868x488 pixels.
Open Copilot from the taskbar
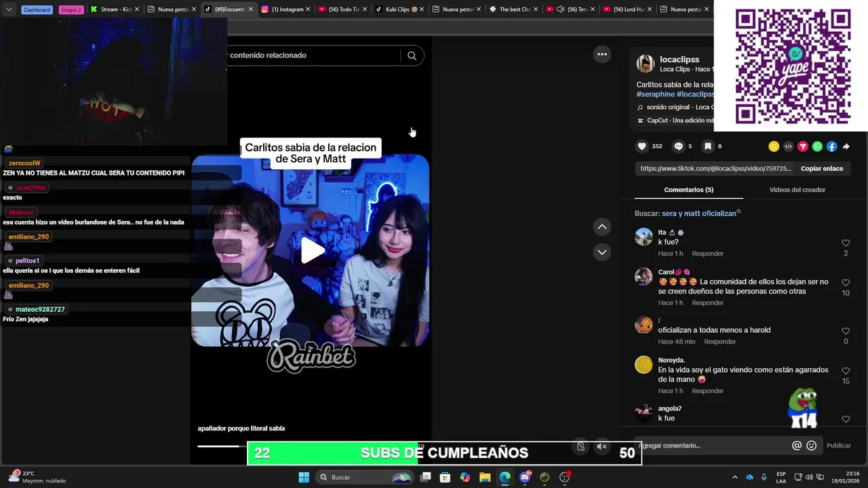(x=465, y=477)
